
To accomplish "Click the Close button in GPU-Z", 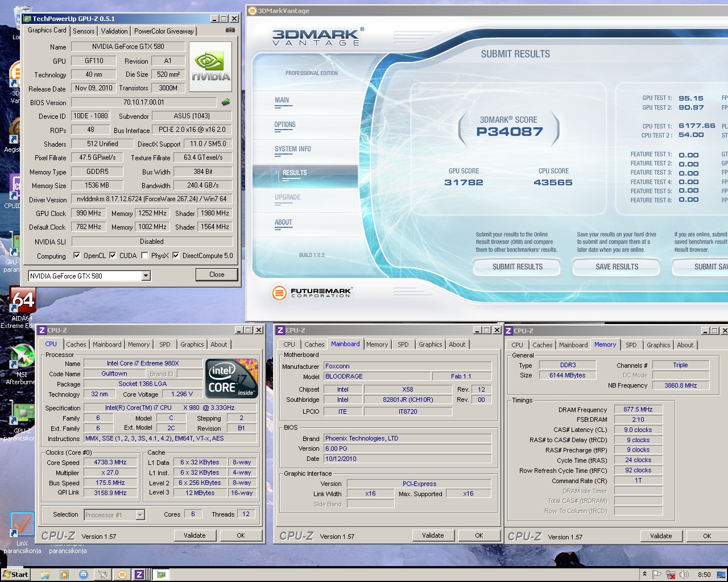I will point(217,275).
